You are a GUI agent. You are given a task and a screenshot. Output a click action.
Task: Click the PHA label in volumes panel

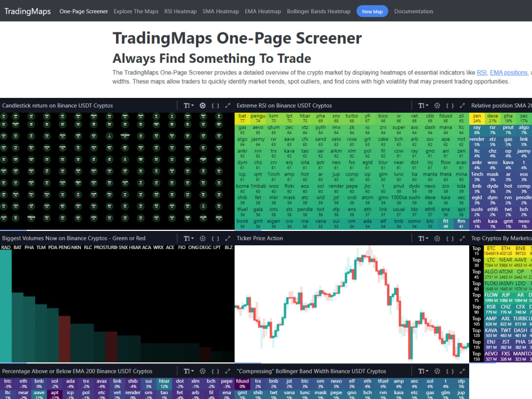click(x=29, y=247)
